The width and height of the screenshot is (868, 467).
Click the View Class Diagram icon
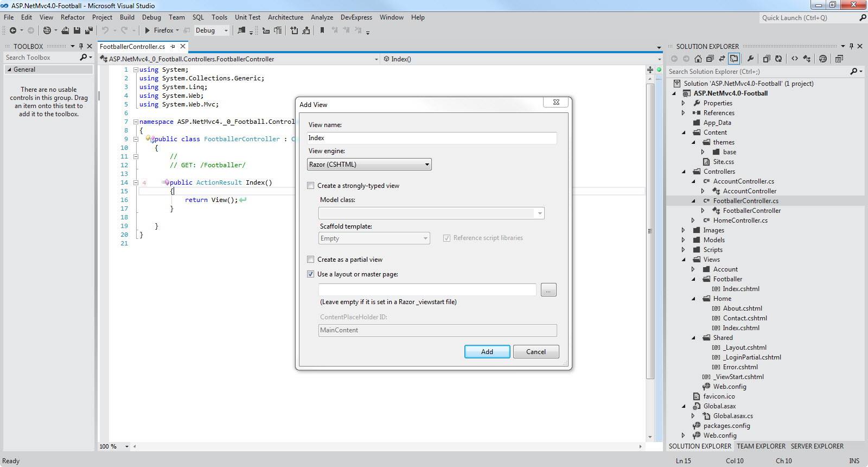click(807, 59)
